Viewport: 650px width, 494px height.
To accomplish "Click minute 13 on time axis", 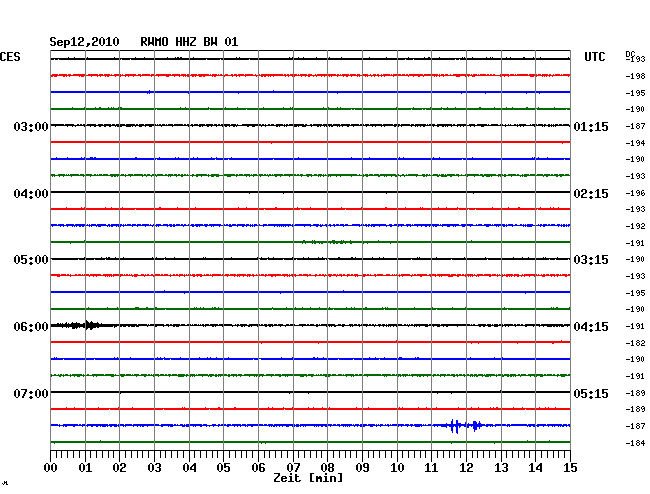I will click(501, 468).
